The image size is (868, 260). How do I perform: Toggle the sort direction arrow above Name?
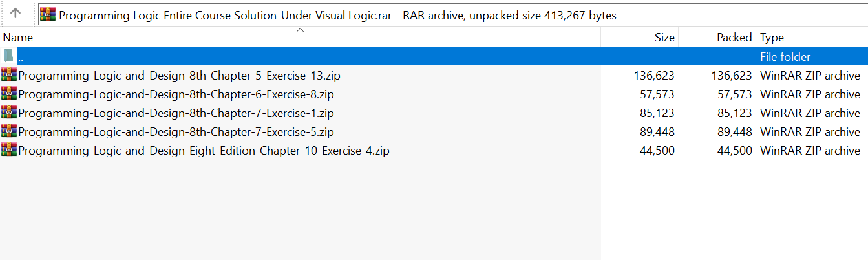click(300, 30)
